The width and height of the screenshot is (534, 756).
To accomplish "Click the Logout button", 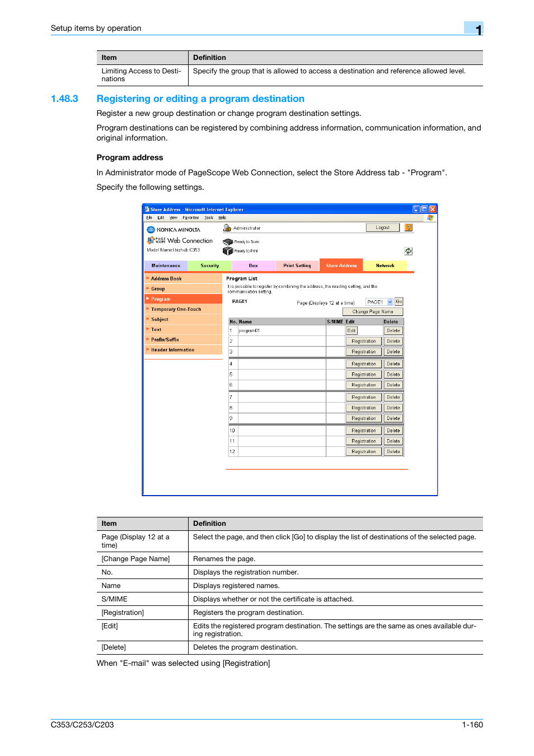I will click(x=383, y=227).
